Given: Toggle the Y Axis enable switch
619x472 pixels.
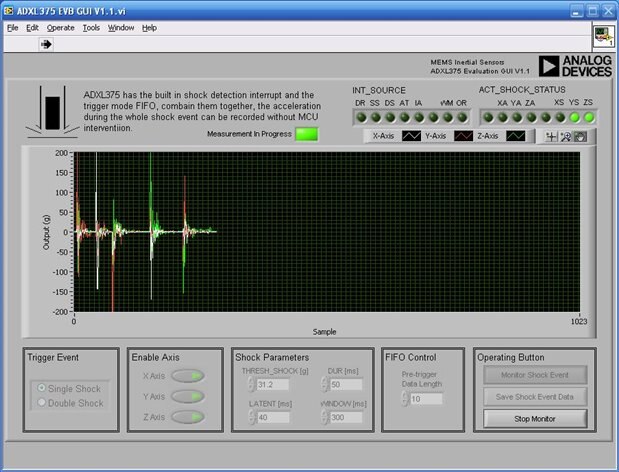Looking at the screenshot, I should pyautogui.click(x=187, y=396).
